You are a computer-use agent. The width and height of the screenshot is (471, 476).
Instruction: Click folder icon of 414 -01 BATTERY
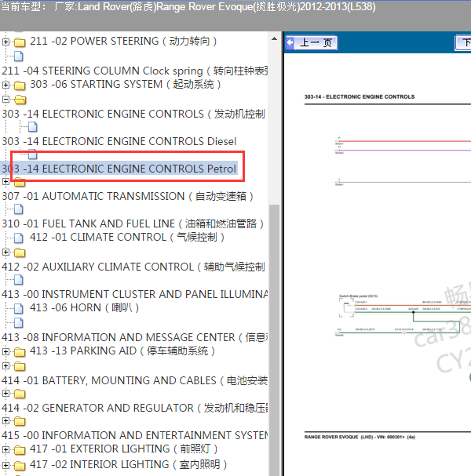click(x=20, y=366)
